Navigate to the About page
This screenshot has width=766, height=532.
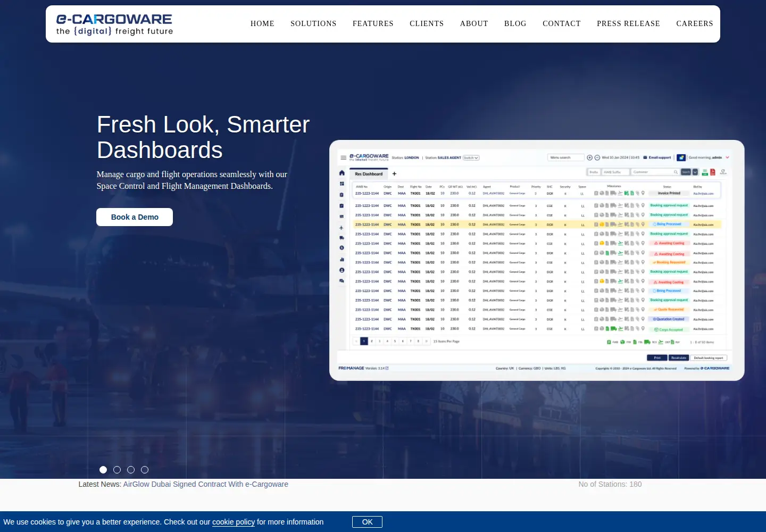474,24
